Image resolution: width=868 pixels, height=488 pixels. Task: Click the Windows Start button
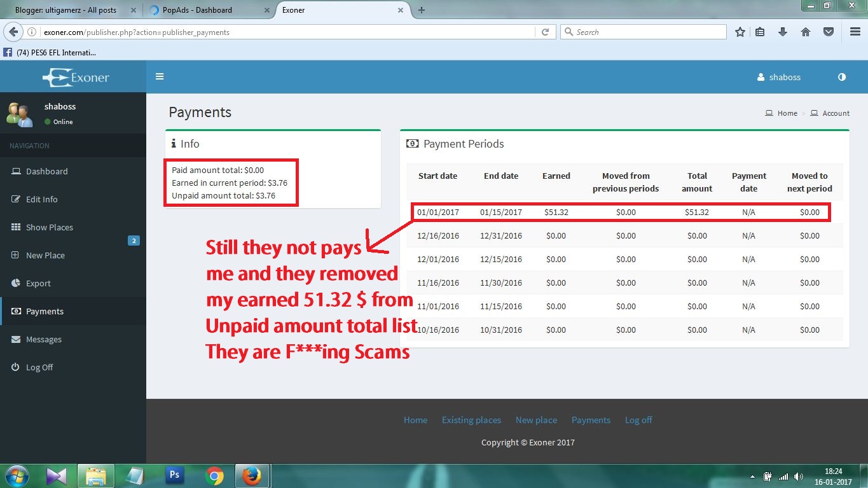pos(16,475)
